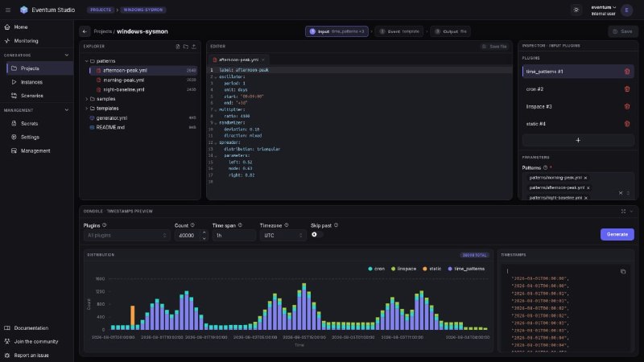Collapse the patterns folder
Viewport: 644px width, 362px height.
point(87,61)
